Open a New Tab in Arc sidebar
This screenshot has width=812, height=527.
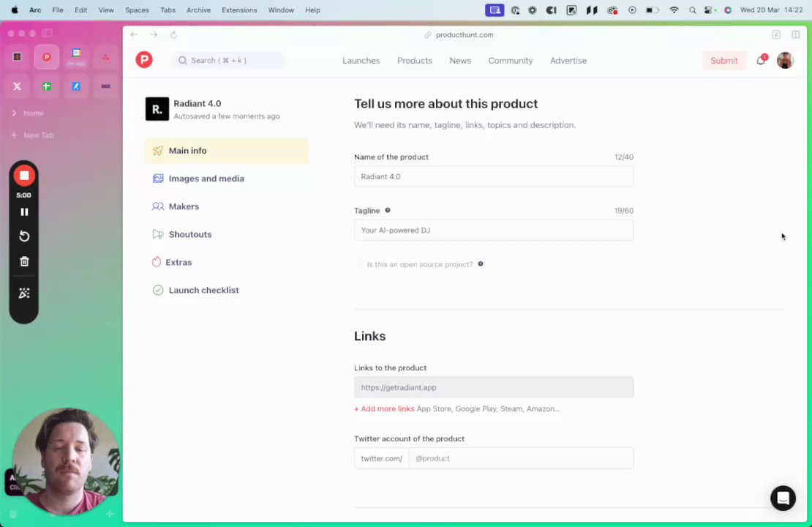pos(33,135)
